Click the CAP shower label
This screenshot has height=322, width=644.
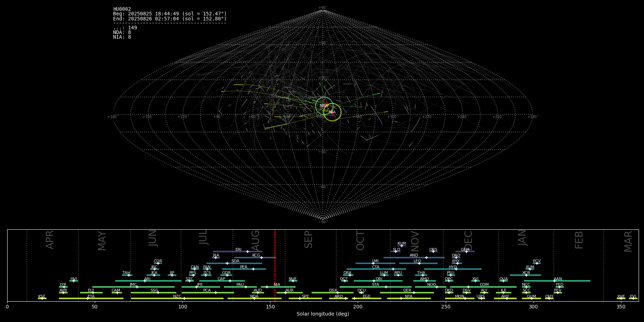221,279
